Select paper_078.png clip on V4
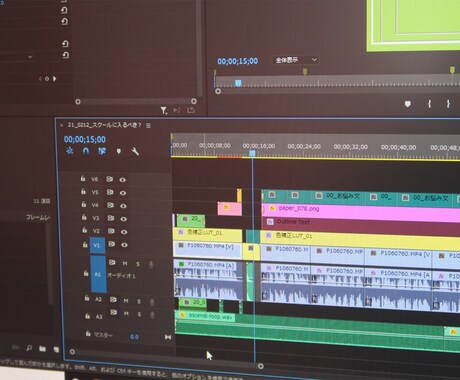The height and width of the screenshot is (380, 460). [x=361, y=213]
